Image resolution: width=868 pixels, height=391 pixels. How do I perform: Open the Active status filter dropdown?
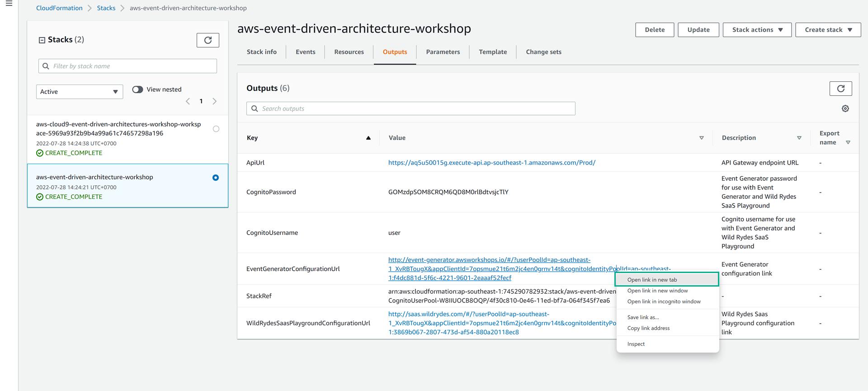[x=80, y=92]
